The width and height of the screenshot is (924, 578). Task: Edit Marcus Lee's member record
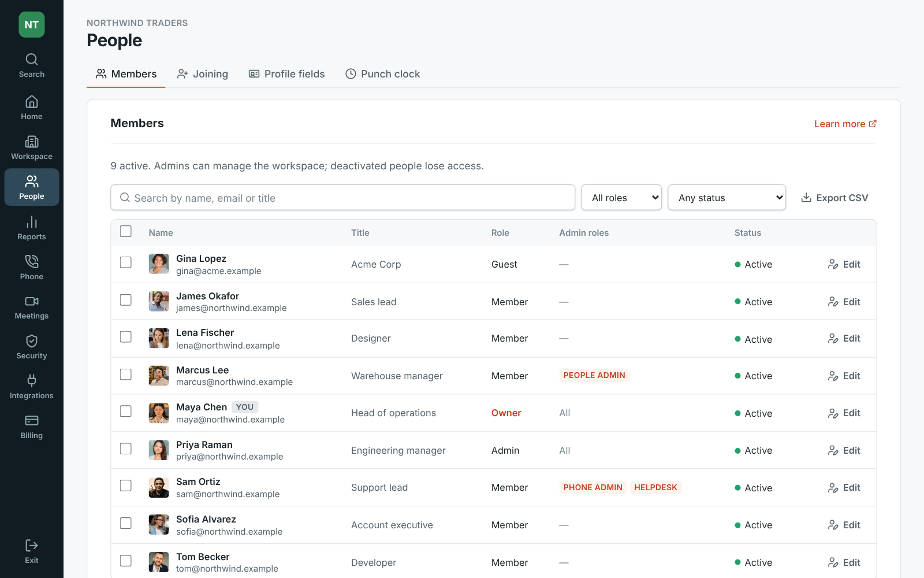[844, 376]
